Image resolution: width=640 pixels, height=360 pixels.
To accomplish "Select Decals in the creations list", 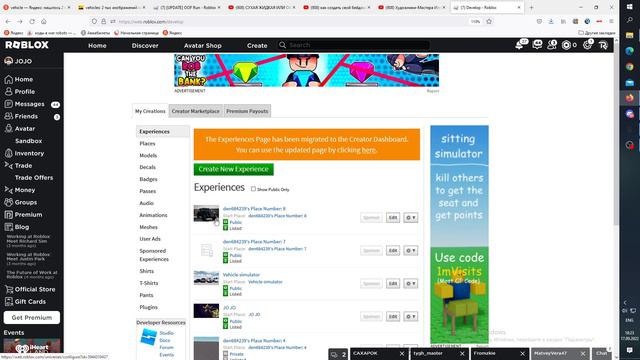I will 147,167.
